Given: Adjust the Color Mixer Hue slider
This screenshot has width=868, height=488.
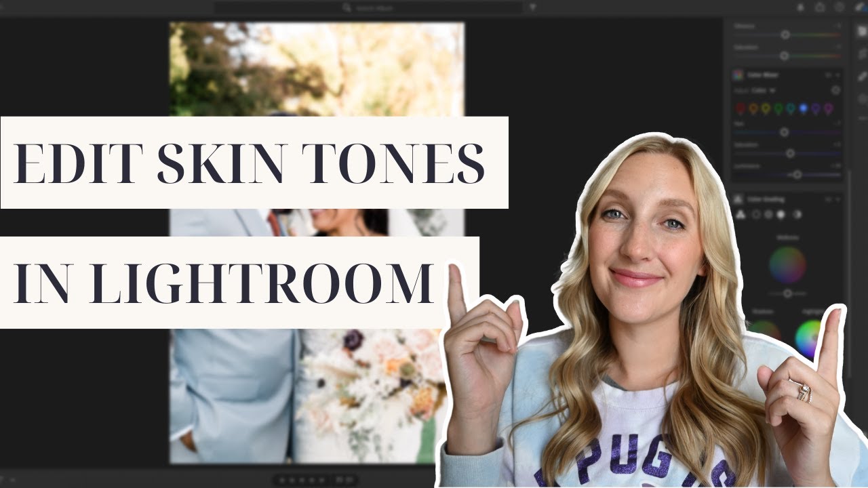Looking at the screenshot, I should pos(785,132).
